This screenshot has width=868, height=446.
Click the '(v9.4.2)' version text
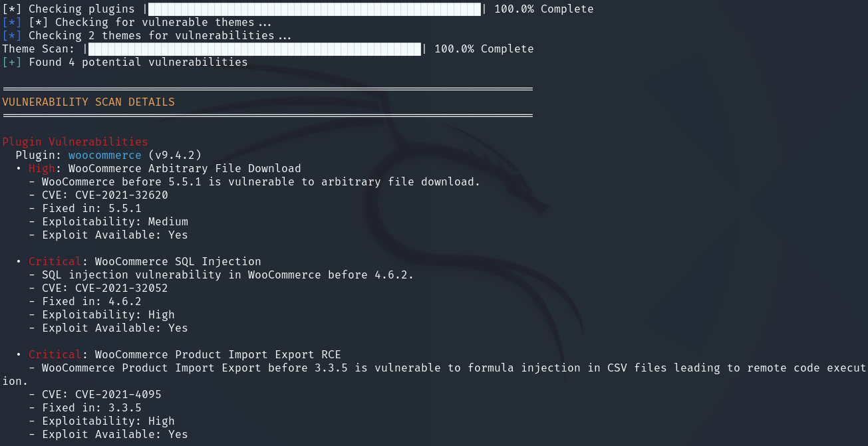(175, 156)
